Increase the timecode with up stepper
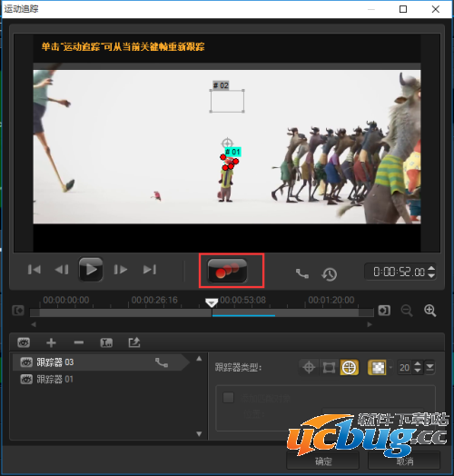The width and height of the screenshot is (454, 476). tap(431, 268)
